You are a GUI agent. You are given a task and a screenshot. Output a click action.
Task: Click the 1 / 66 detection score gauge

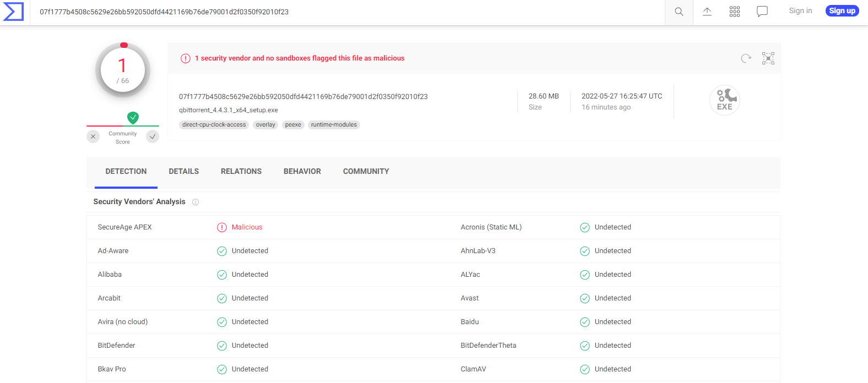coord(123,70)
